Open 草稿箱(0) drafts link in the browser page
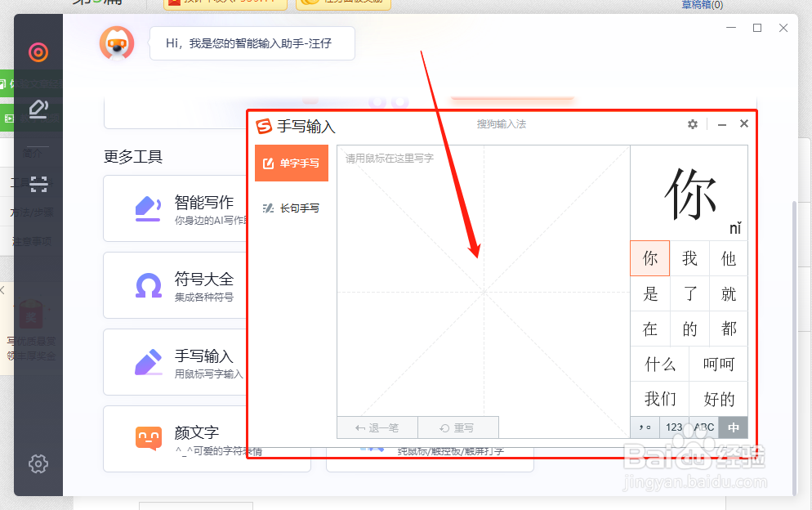The height and width of the screenshot is (510, 812). pyautogui.click(x=703, y=5)
